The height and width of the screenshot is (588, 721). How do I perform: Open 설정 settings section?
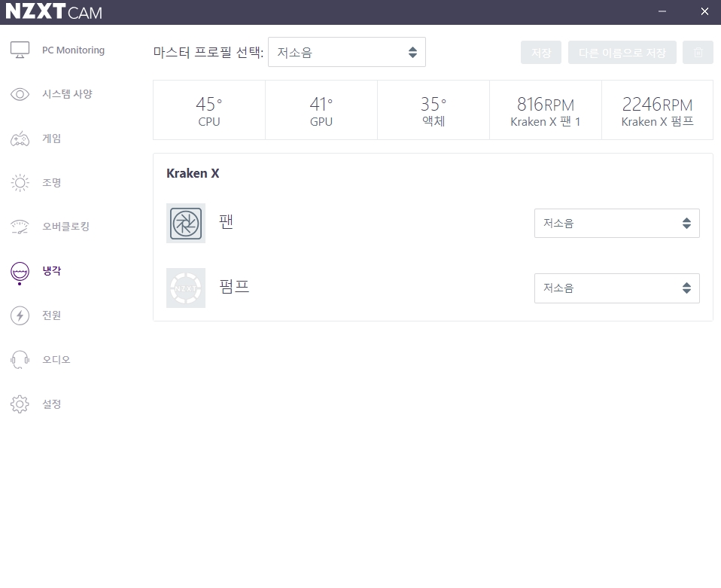pos(51,404)
